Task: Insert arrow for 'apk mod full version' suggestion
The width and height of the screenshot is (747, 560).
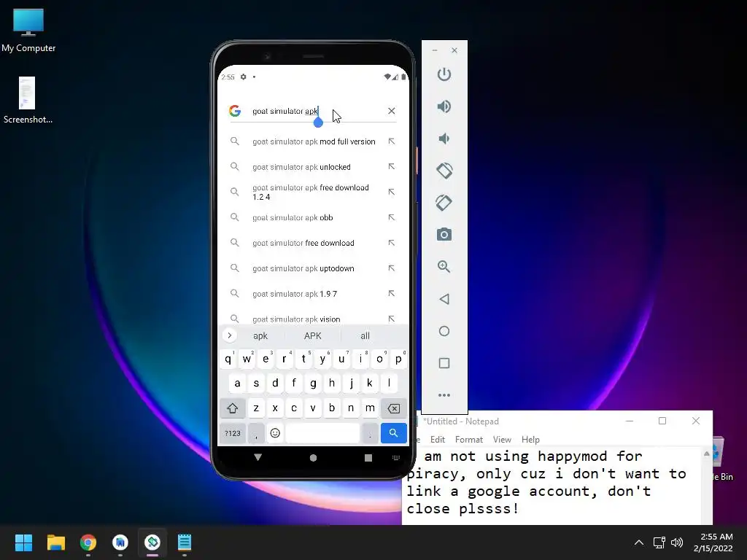Action: tap(392, 141)
